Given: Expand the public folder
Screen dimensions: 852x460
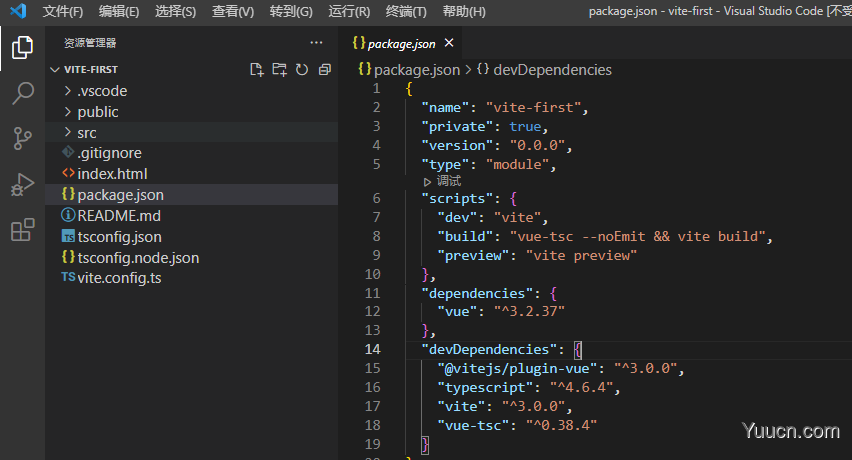Looking at the screenshot, I should pyautogui.click(x=191, y=112).
